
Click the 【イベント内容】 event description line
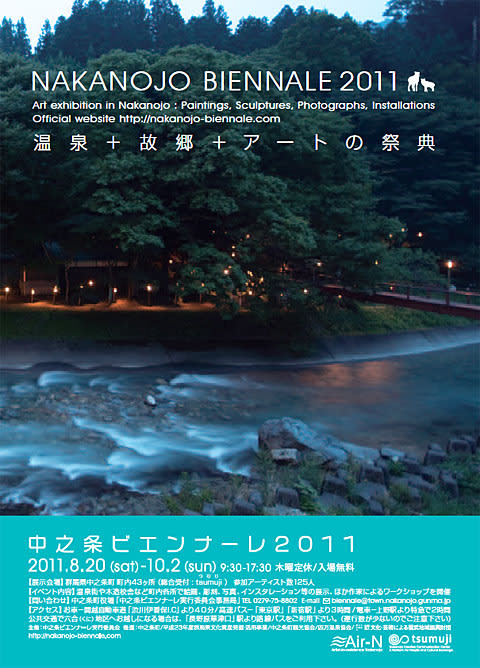tap(239, 592)
